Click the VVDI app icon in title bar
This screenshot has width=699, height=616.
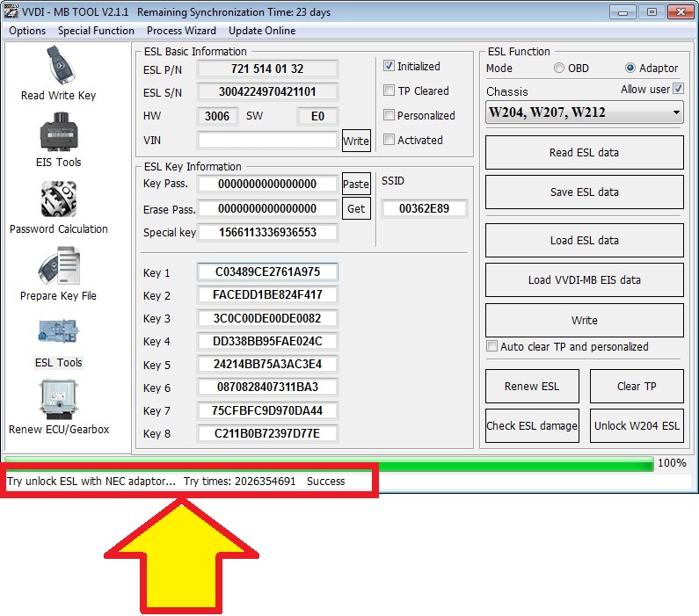pos(11,11)
